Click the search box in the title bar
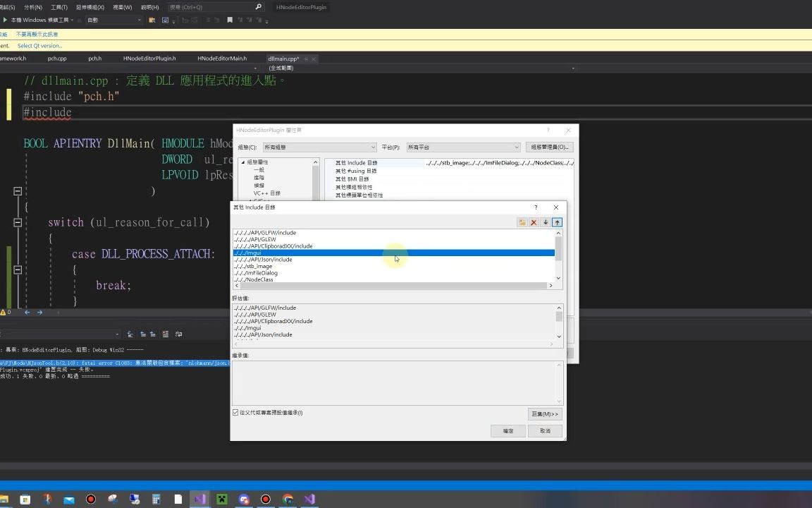This screenshot has height=508, width=812. tap(216, 7)
